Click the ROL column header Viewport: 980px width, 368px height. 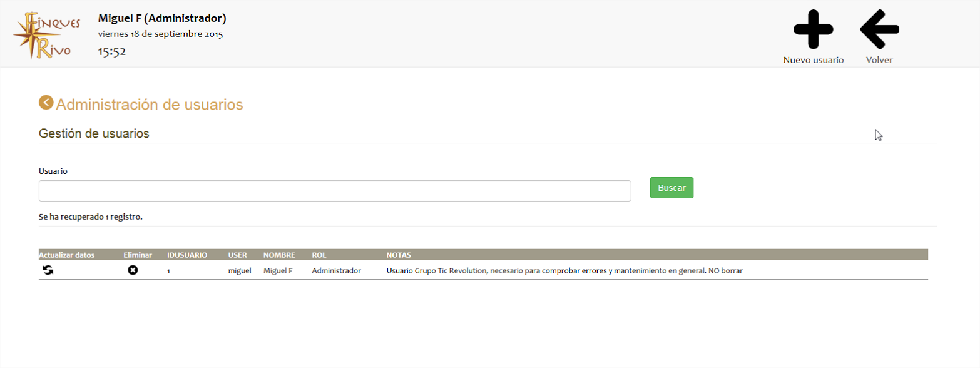click(x=319, y=255)
